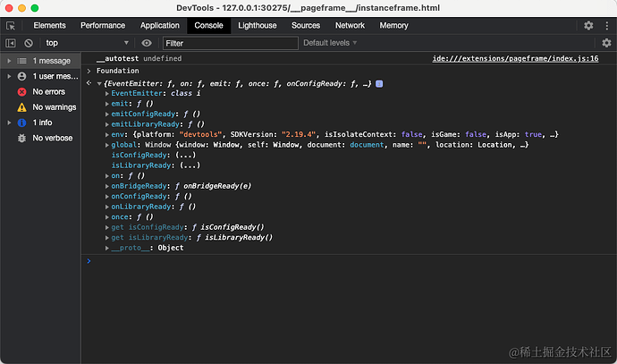
Task: Expand the 1 info sidebar group
Action: [x=9, y=123]
